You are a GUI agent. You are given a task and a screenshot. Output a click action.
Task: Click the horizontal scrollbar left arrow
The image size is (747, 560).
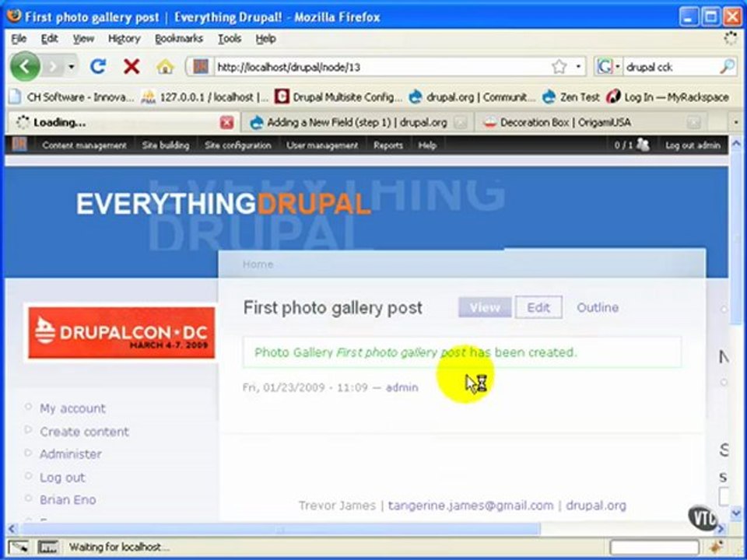pyautogui.click(x=12, y=529)
